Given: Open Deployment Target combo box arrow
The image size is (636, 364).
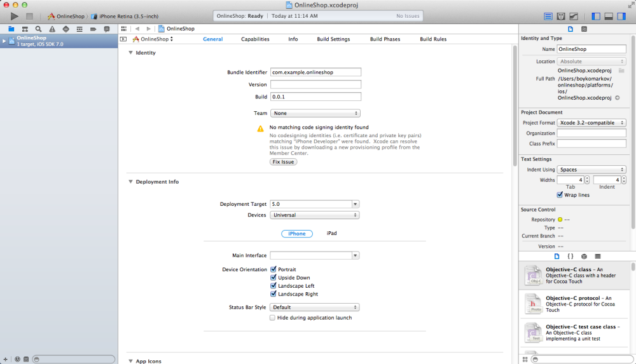Looking at the screenshot, I should pos(356,204).
